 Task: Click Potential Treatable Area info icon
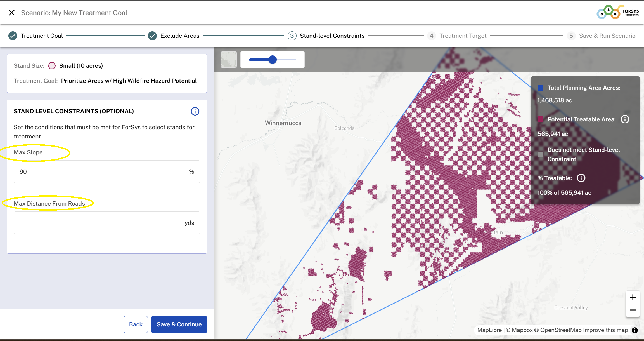(625, 119)
